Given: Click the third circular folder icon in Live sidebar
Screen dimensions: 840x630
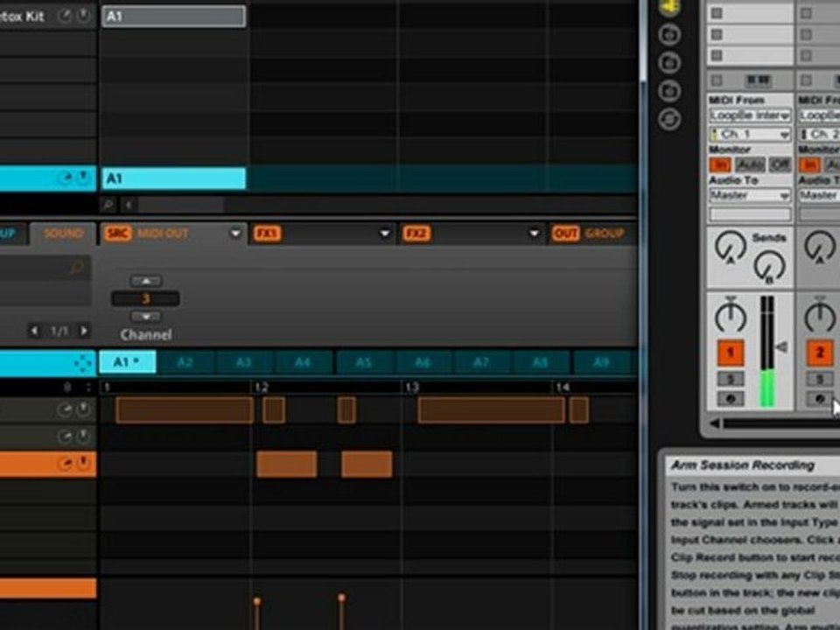Looking at the screenshot, I should click(x=669, y=90).
